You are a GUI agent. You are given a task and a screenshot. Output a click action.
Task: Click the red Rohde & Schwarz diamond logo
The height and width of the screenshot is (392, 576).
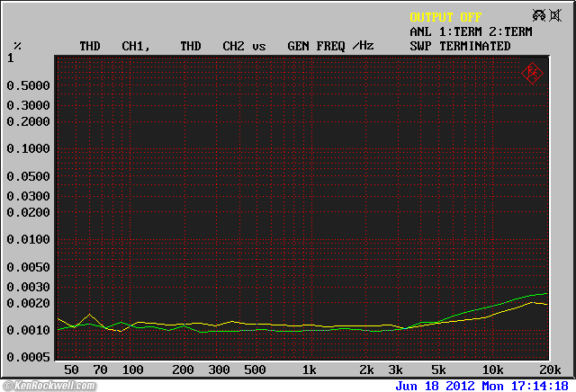tap(532, 73)
